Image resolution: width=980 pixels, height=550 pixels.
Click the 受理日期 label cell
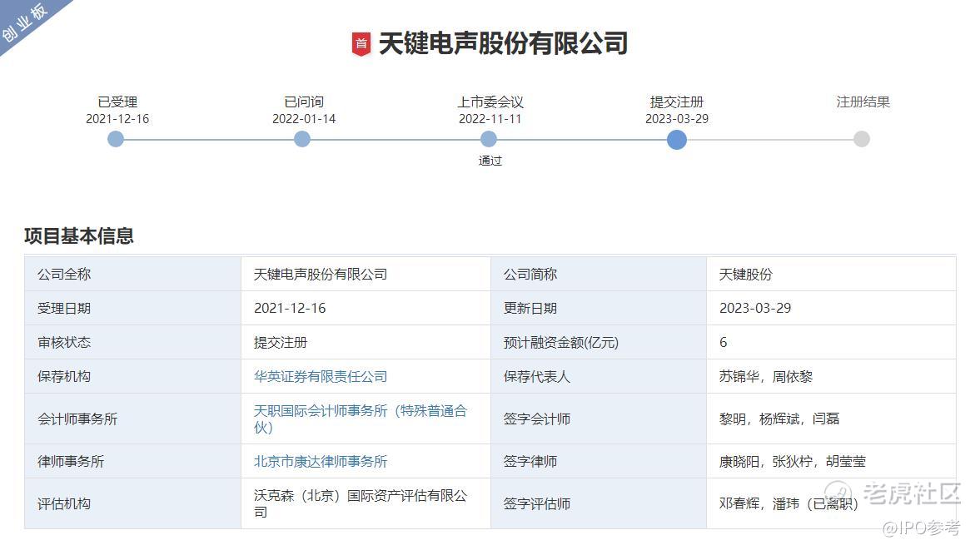click(x=132, y=309)
